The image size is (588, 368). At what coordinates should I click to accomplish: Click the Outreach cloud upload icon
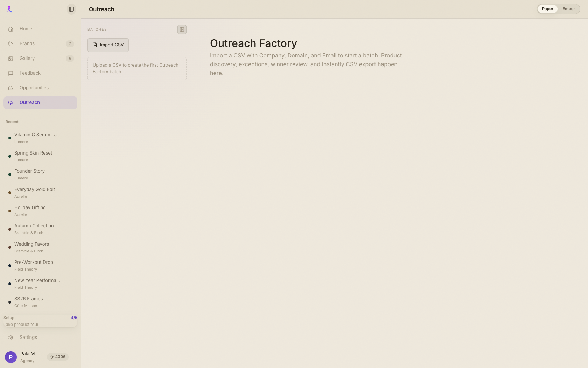[11, 103]
